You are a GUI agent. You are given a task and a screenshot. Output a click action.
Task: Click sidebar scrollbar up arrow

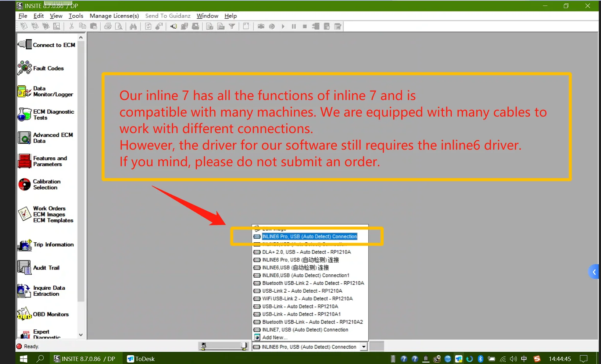(x=81, y=38)
